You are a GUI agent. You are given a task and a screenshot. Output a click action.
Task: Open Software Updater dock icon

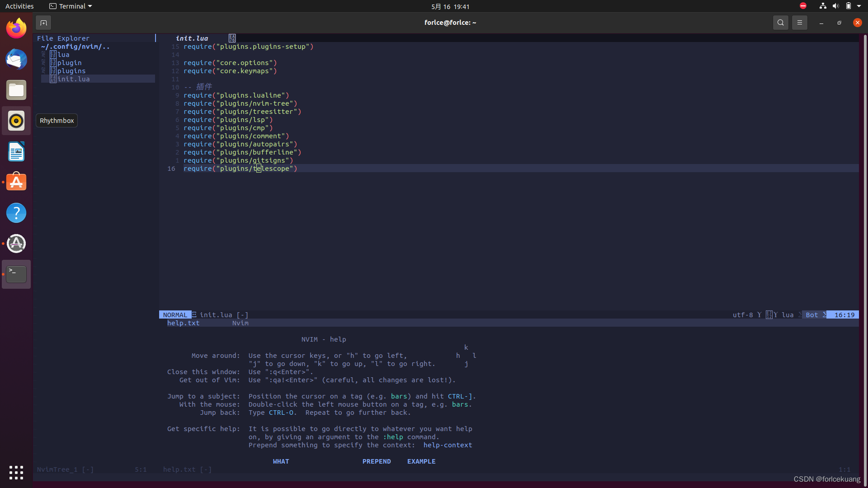[x=16, y=244]
